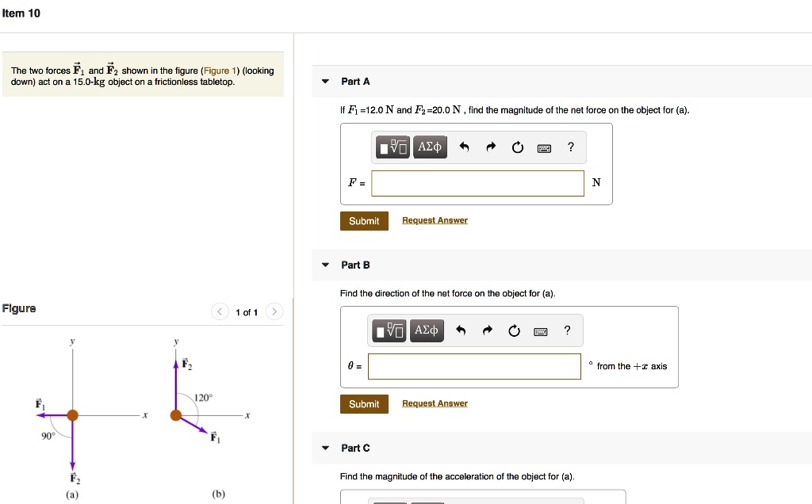Open the on-screen keyboard in Part A
812x504 pixels.
point(544,147)
